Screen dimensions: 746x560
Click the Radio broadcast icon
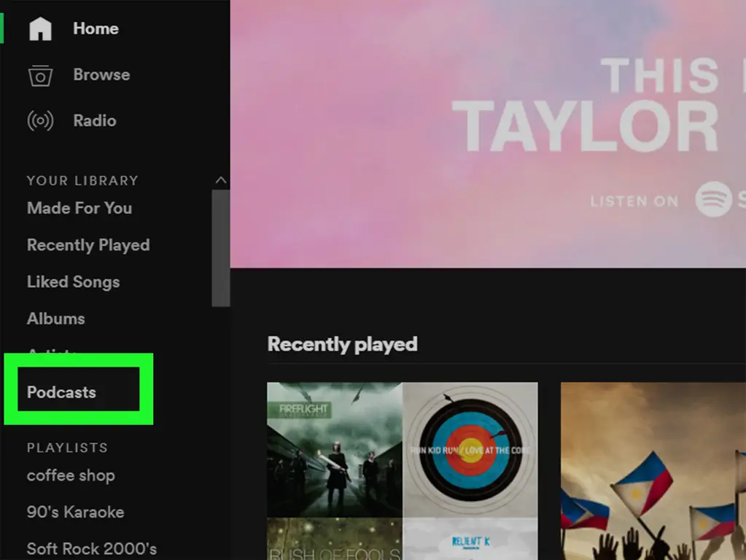(40, 121)
